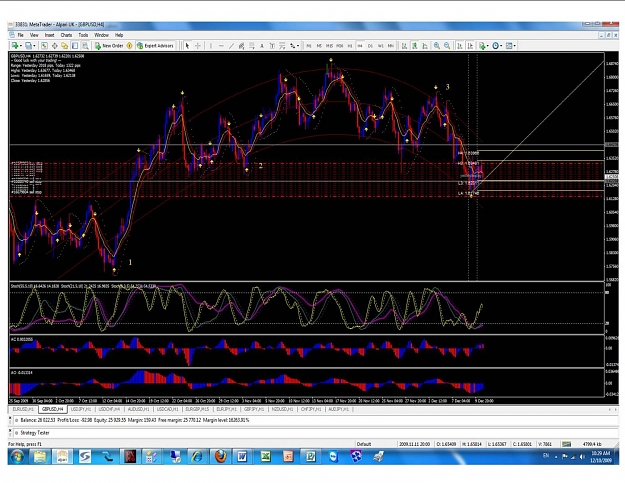This screenshot has height=483, width=625.
Task: Open the Market Watch window icon
Action: pyautogui.click(x=44, y=46)
